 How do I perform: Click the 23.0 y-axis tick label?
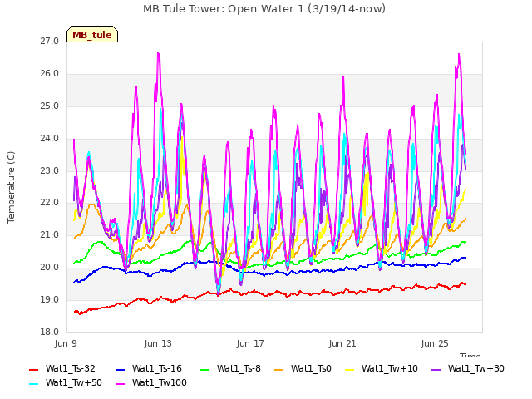[x=50, y=170]
